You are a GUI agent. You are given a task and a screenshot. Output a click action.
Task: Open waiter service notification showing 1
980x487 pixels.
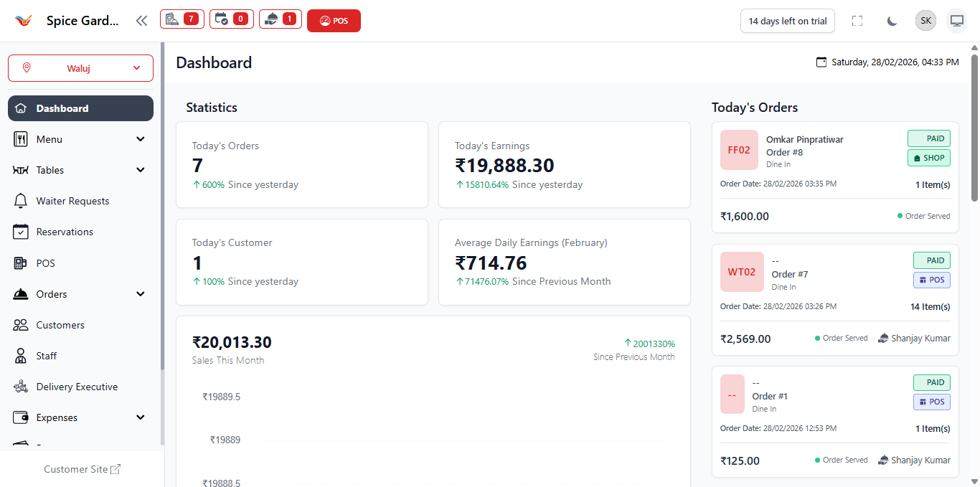click(281, 20)
